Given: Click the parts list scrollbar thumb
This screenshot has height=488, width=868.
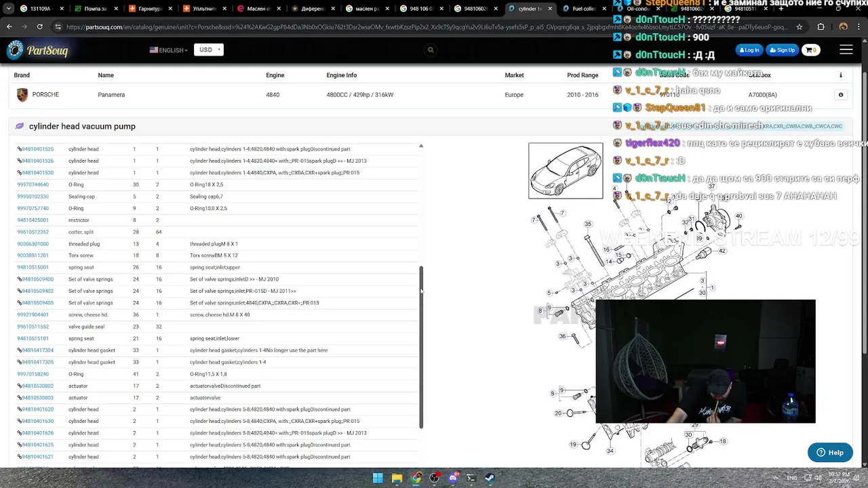Looking at the screenshot, I should (x=421, y=346).
